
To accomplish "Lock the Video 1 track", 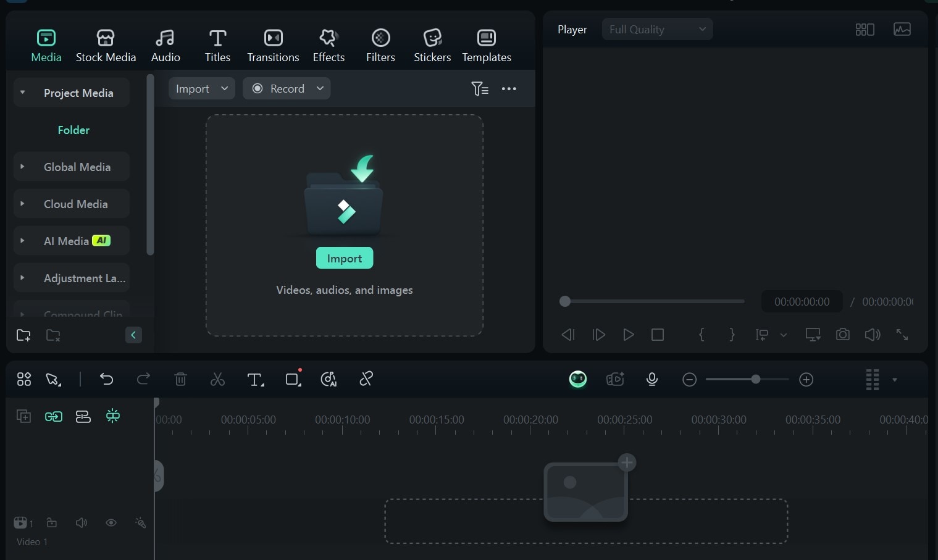I will click(52, 523).
